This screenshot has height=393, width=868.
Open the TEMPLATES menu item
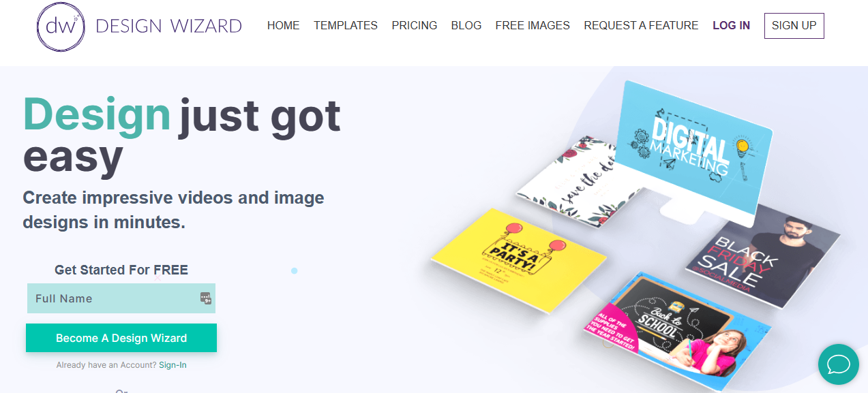tap(346, 25)
